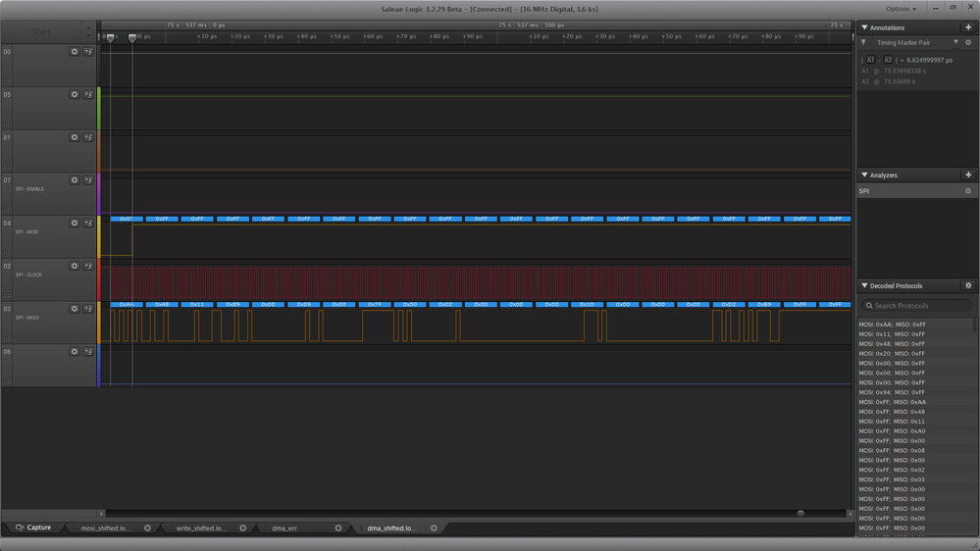Place the A2 marker button
Viewport: 980px width, 551px height.
pyautogui.click(x=888, y=60)
